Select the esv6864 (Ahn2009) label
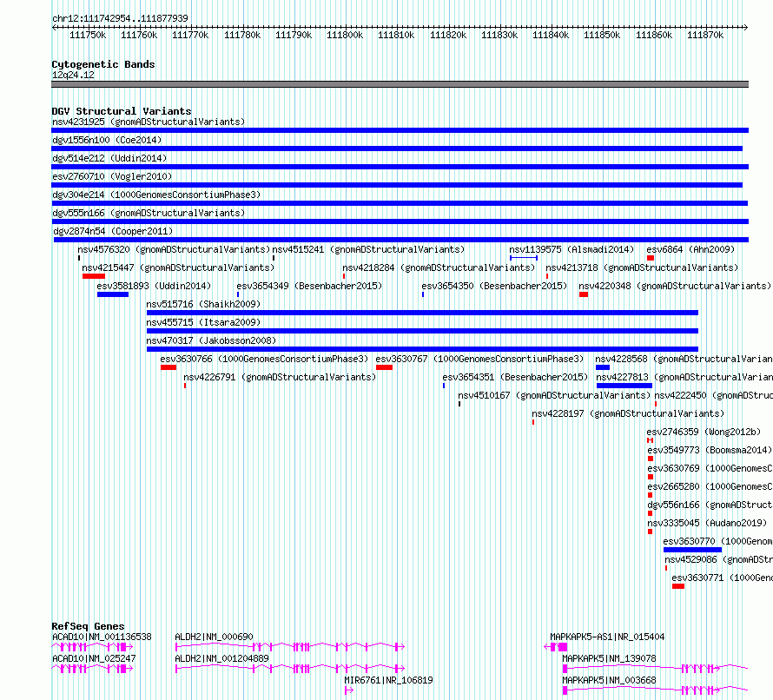The height and width of the screenshot is (700, 773). click(690, 249)
